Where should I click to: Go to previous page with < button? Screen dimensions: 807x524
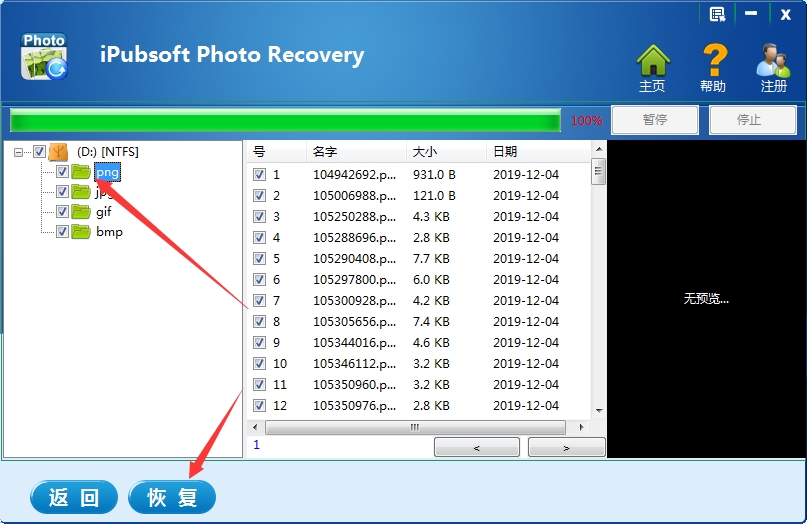pos(477,447)
